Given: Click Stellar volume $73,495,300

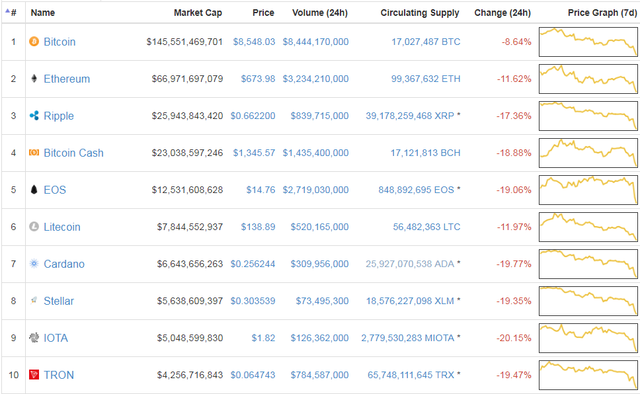Looking at the screenshot, I should click(x=322, y=301).
